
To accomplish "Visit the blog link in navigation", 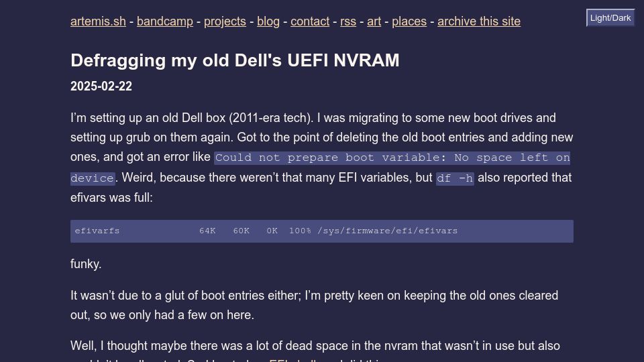I will click(x=268, y=21).
